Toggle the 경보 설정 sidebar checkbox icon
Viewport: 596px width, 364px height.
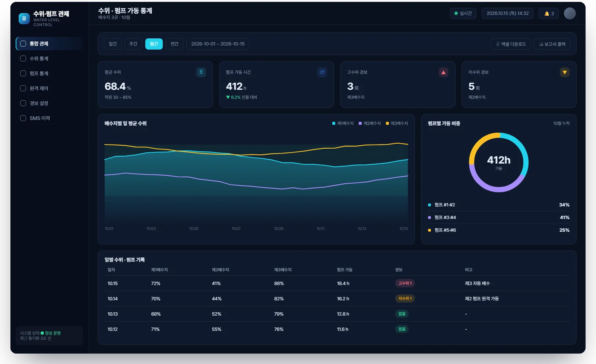pos(23,103)
